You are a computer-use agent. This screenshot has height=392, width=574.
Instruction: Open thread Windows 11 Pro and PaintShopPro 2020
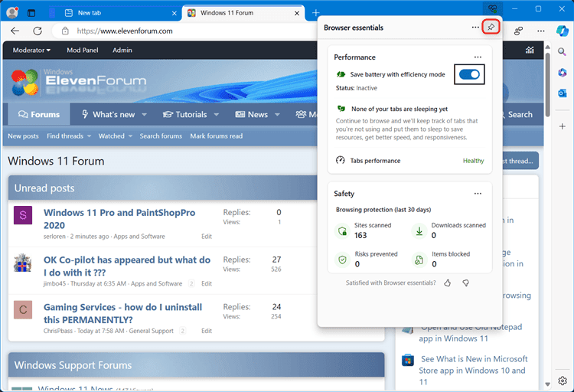pyautogui.click(x=119, y=219)
